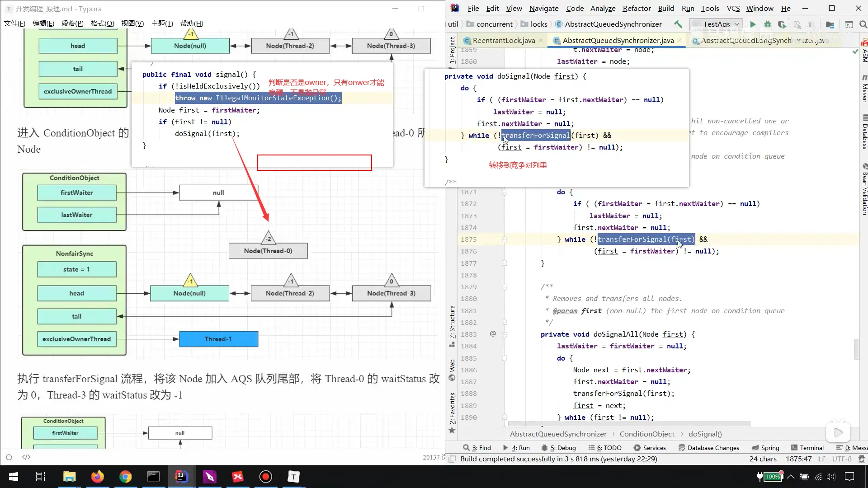Click the LF line separator status item

821,459
